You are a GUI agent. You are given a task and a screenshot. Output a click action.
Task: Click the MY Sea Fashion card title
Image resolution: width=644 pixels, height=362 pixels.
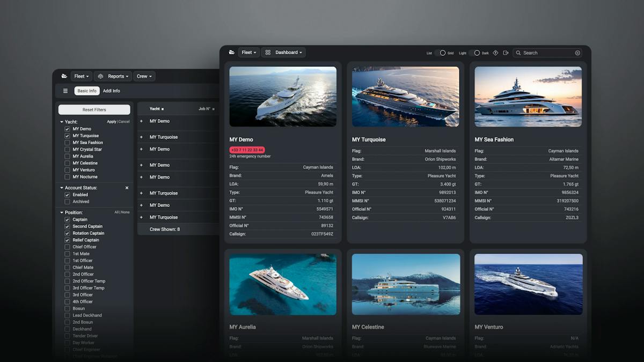pos(494,139)
